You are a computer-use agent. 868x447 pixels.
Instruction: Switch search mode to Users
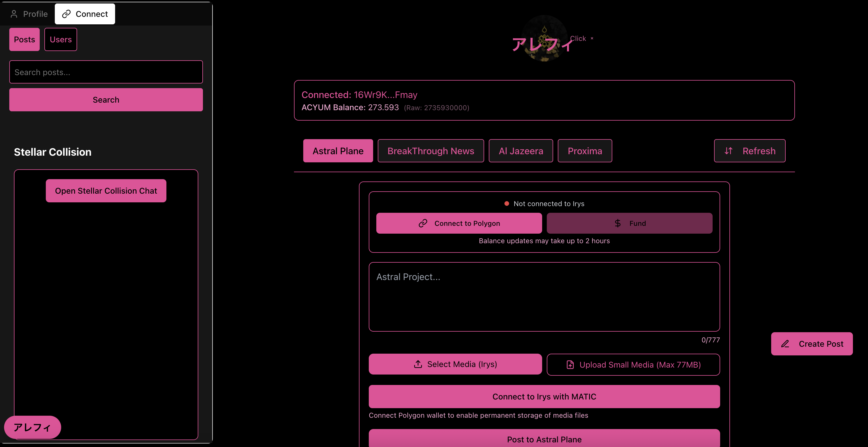[x=61, y=39]
